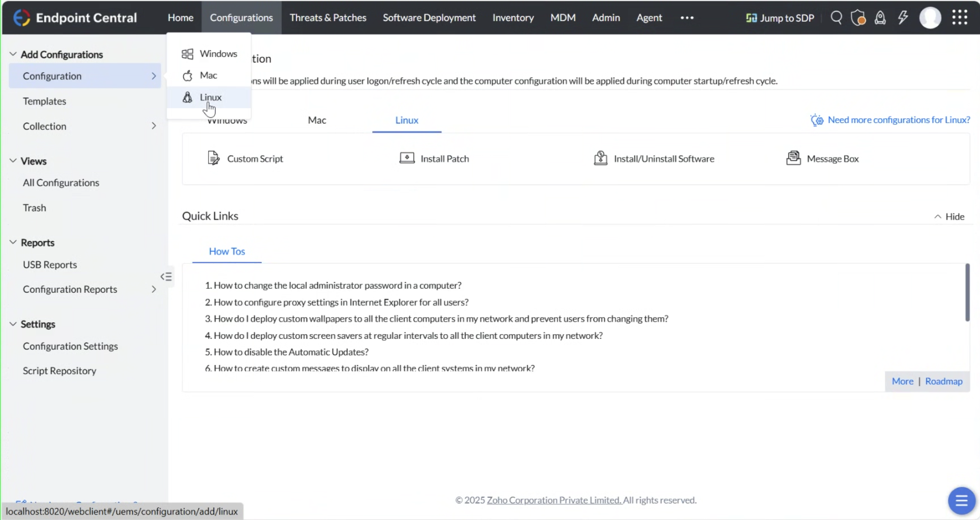Switch to the Mac tab
Viewport: 980px width, 520px height.
[x=317, y=120]
